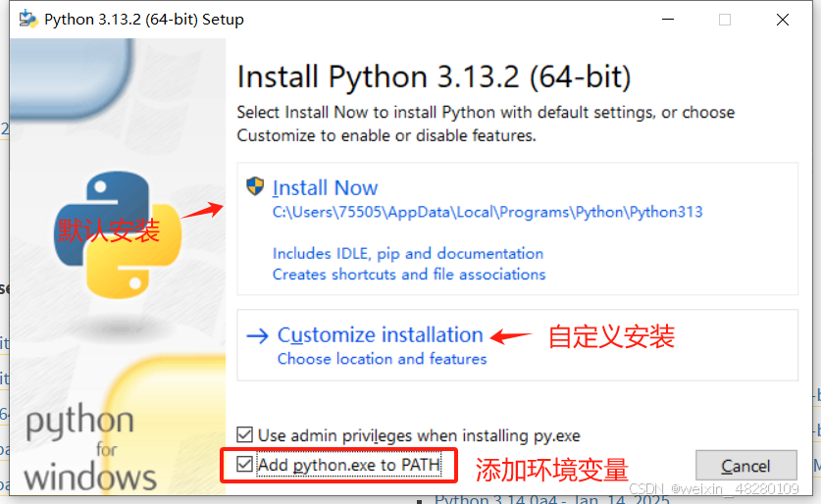Screen dimensions: 821x504
Task: Click the default install path C:\Users\75505 text
Action: tap(487, 212)
